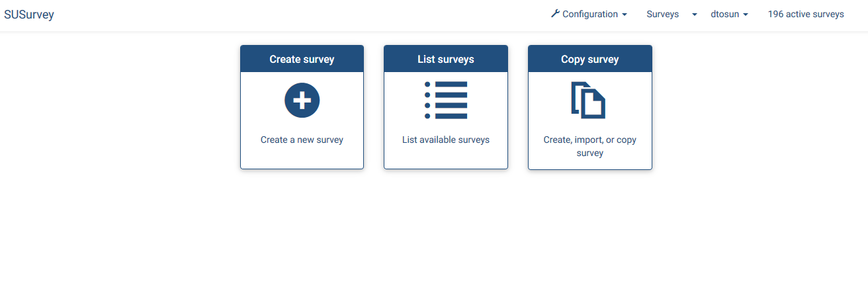Expand the Configuration dropdown caret

625,15
